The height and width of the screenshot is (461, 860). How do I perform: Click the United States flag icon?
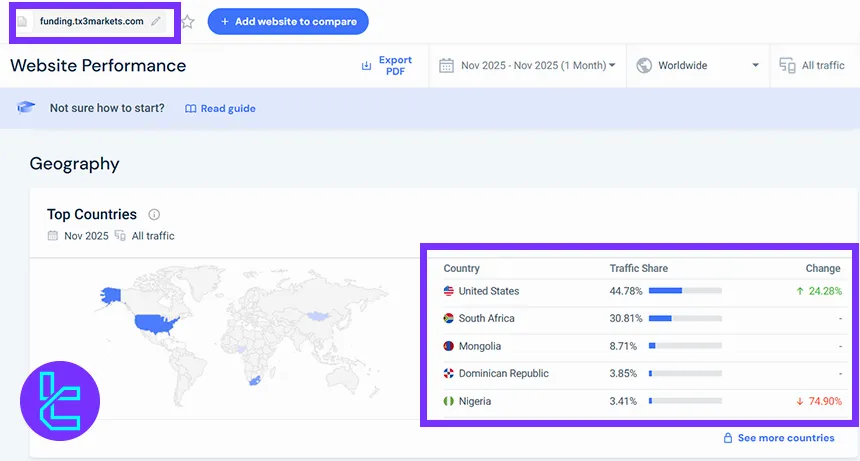point(449,291)
